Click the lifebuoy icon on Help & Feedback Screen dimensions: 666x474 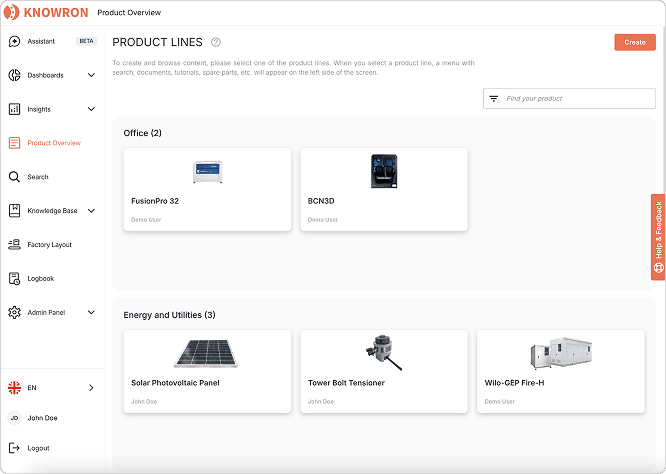(x=658, y=268)
